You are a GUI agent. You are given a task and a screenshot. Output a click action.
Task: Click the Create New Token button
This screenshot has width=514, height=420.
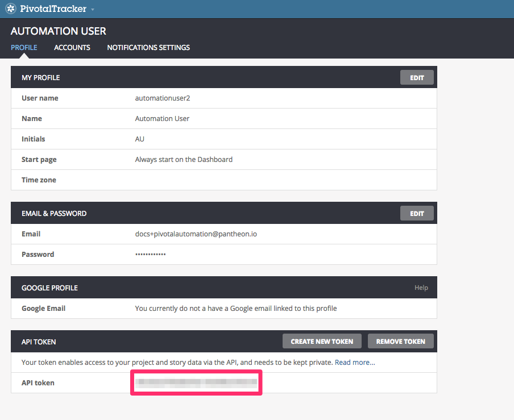click(322, 342)
